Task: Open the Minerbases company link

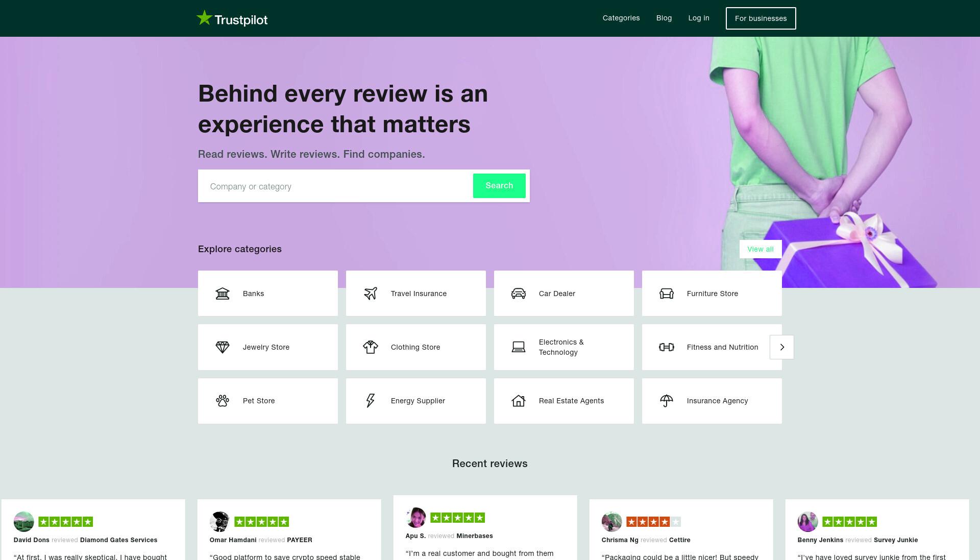Action: [x=475, y=536]
